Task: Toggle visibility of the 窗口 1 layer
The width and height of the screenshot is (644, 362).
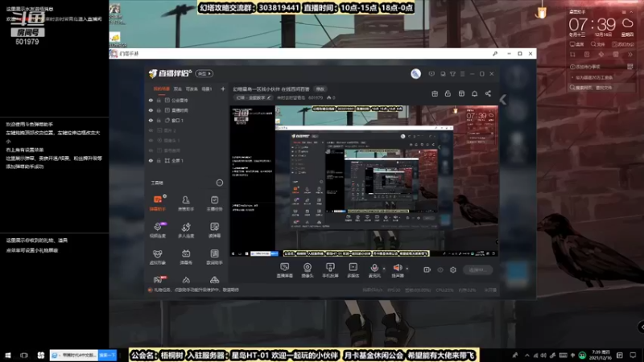Action: point(151,121)
